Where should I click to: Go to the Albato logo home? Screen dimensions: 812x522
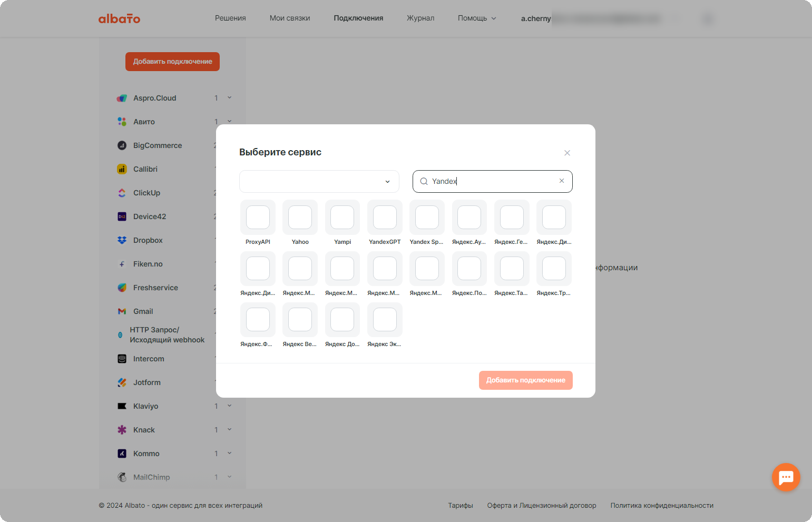[120, 18]
